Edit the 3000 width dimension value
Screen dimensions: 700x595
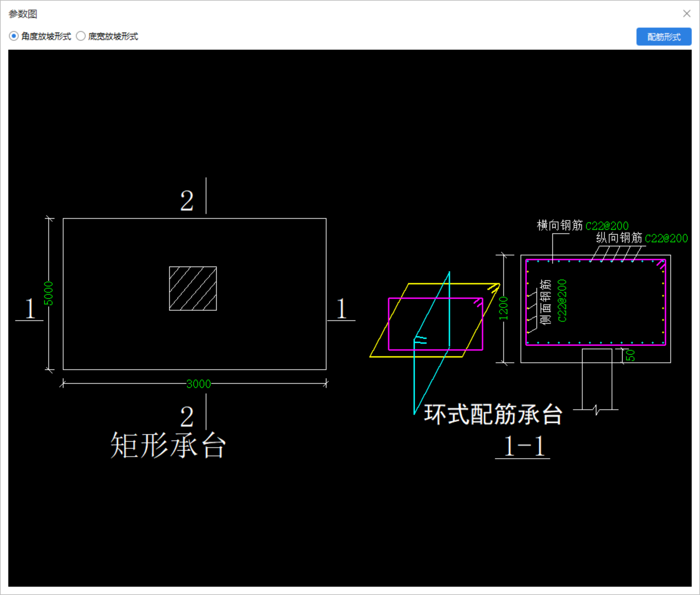point(199,384)
